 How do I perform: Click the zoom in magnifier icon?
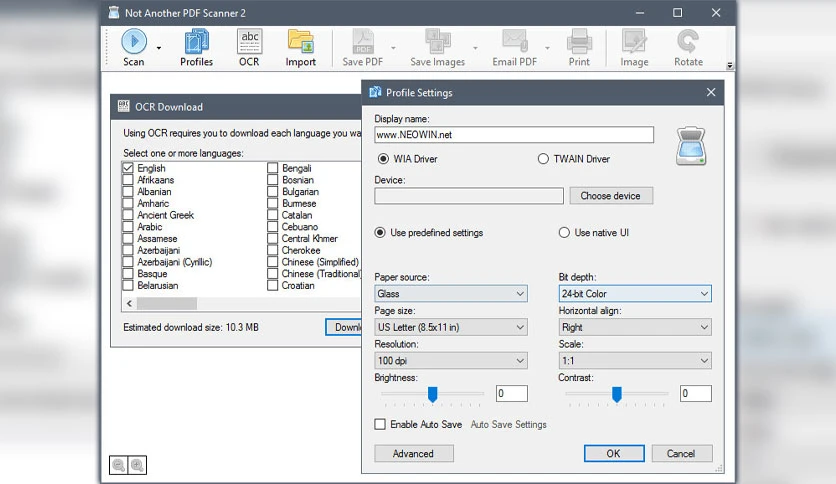[137, 465]
